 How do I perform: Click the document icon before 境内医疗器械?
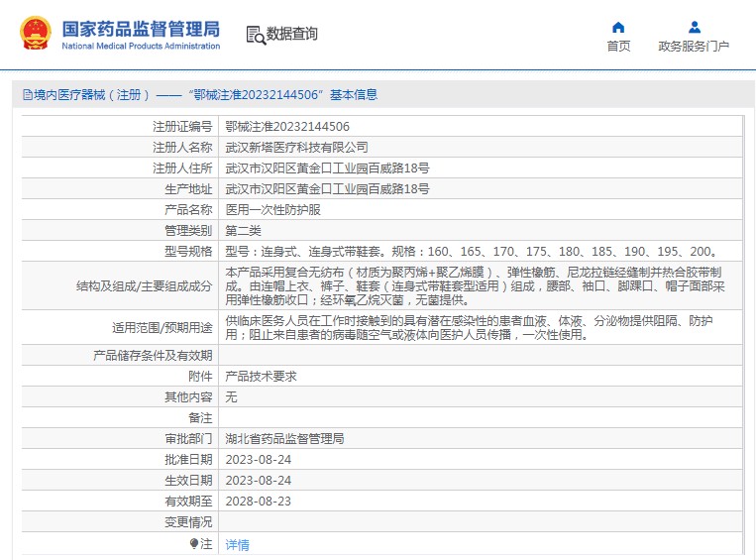click(x=28, y=94)
